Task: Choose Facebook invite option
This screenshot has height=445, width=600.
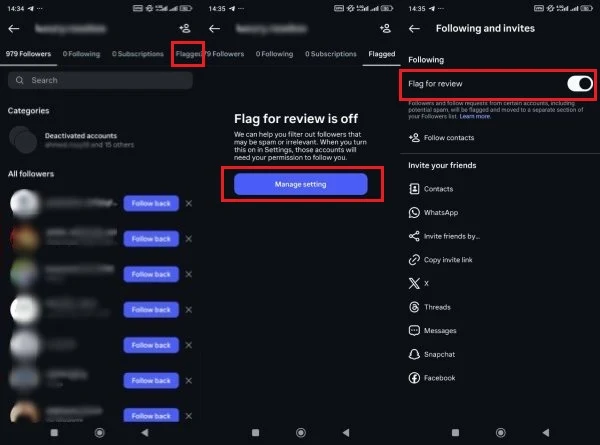Action: (439, 378)
